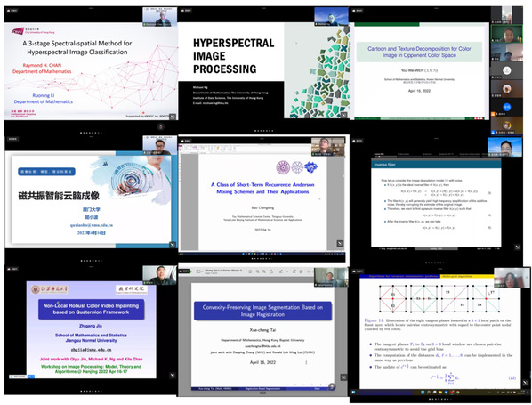This screenshot has height=405, width=532.
Task: Select green-bordered participant video thumbnail in side strip
Action: point(506,34)
